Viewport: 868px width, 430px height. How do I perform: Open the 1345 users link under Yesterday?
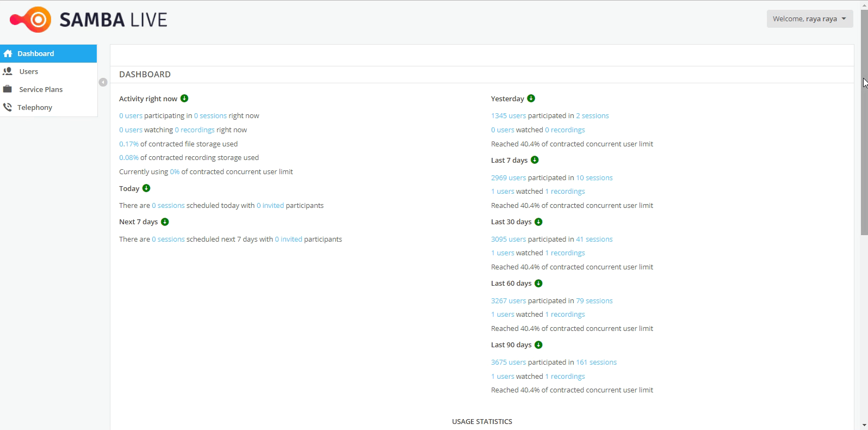509,115
